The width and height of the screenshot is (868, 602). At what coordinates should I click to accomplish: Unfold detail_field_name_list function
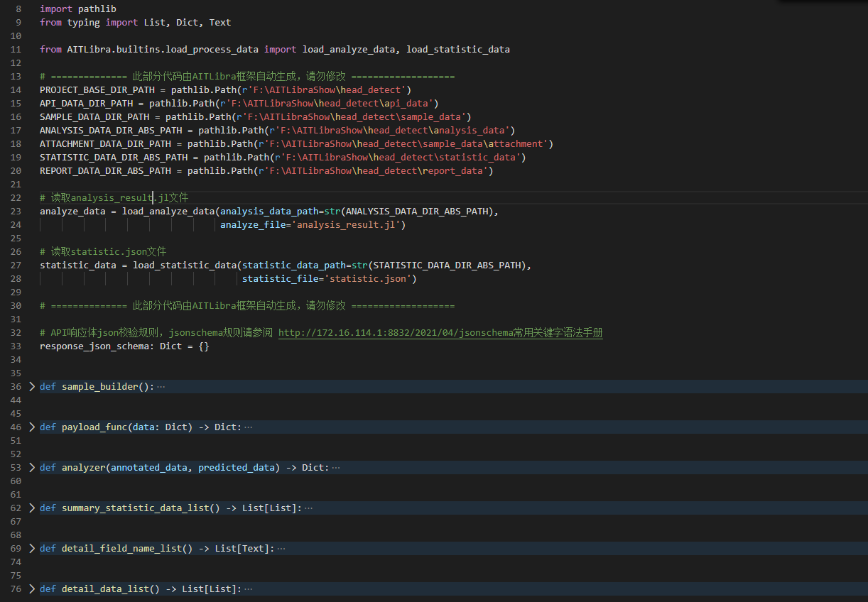31,549
